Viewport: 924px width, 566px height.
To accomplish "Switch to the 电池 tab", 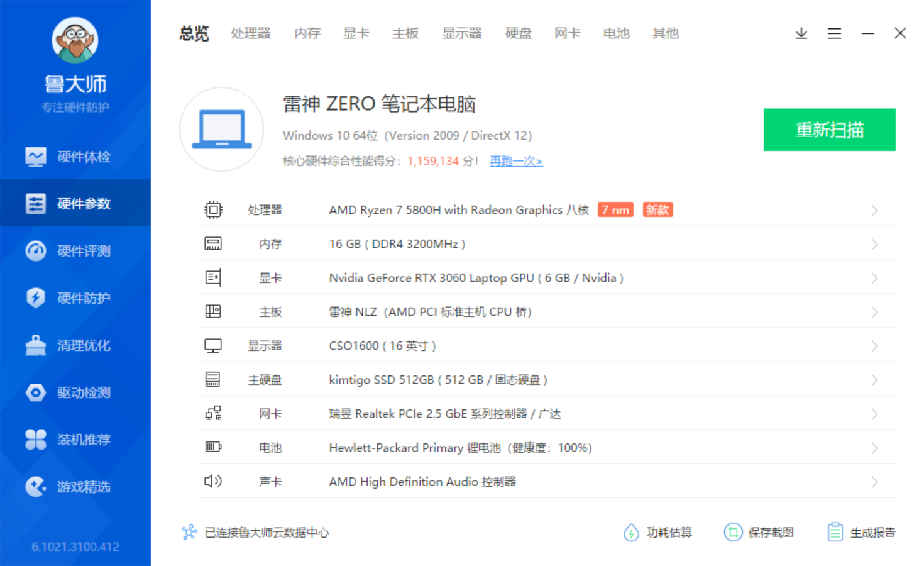I will tap(617, 33).
